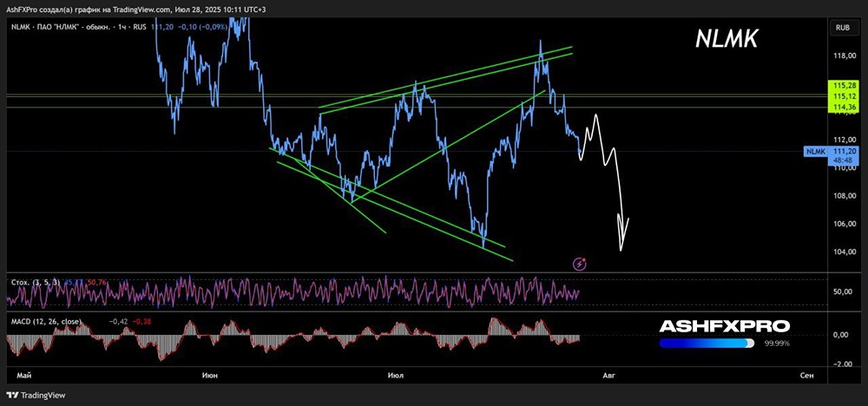Screen dimensions: 868x406
Task: Click the −2,00 level on the MACD scale
Action: (x=841, y=364)
